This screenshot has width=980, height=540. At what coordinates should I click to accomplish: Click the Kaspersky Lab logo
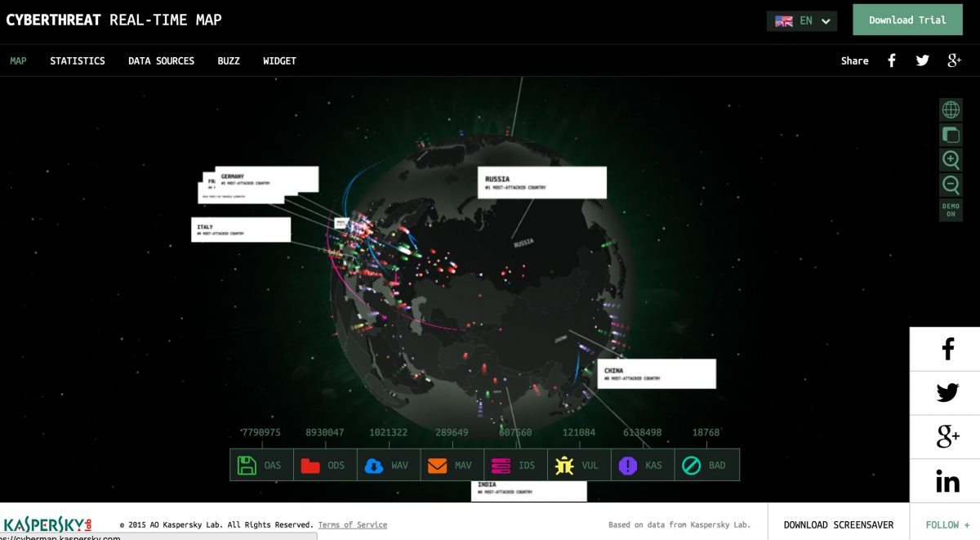click(48, 524)
